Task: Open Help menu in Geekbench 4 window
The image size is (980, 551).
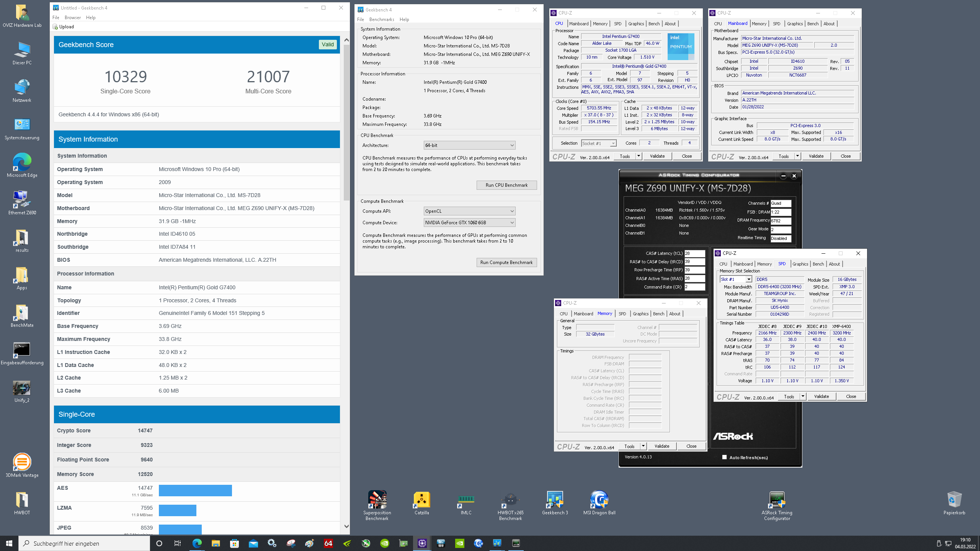Action: coord(404,20)
